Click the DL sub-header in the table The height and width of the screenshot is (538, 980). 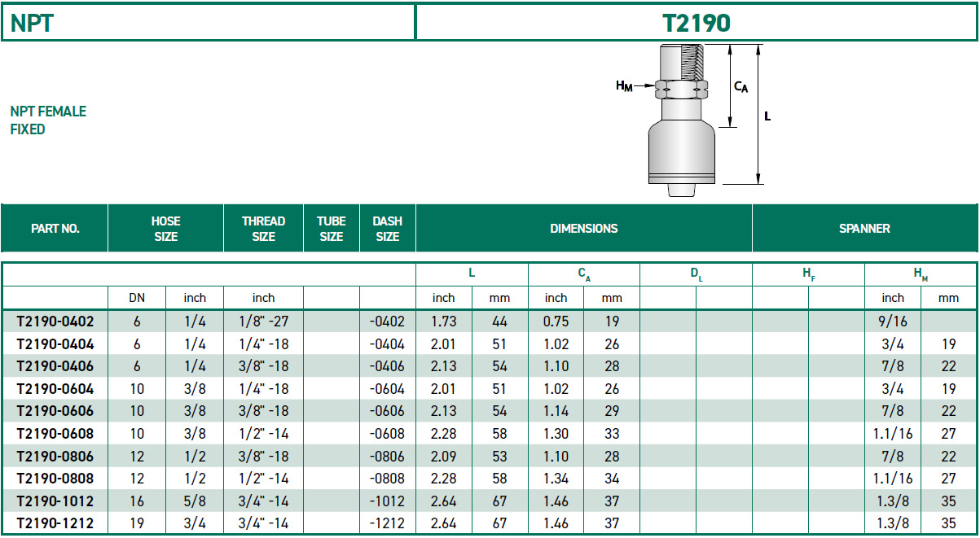[x=696, y=275]
